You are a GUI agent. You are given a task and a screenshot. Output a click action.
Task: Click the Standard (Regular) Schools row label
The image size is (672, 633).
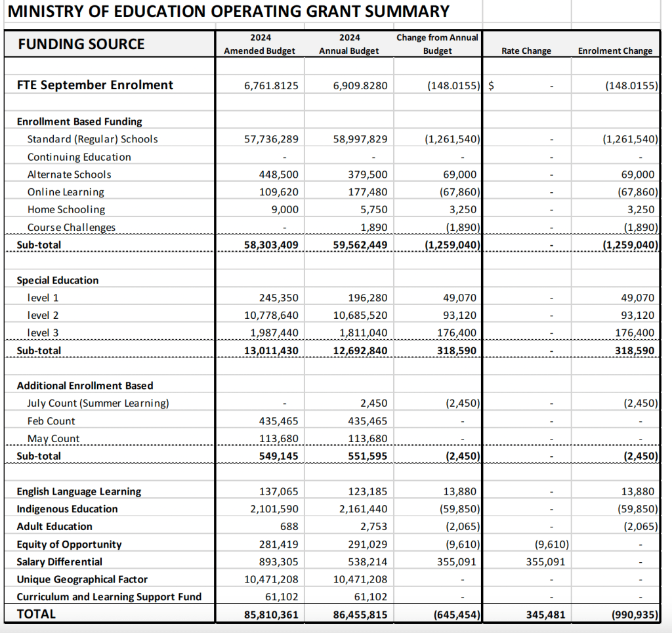(x=93, y=139)
